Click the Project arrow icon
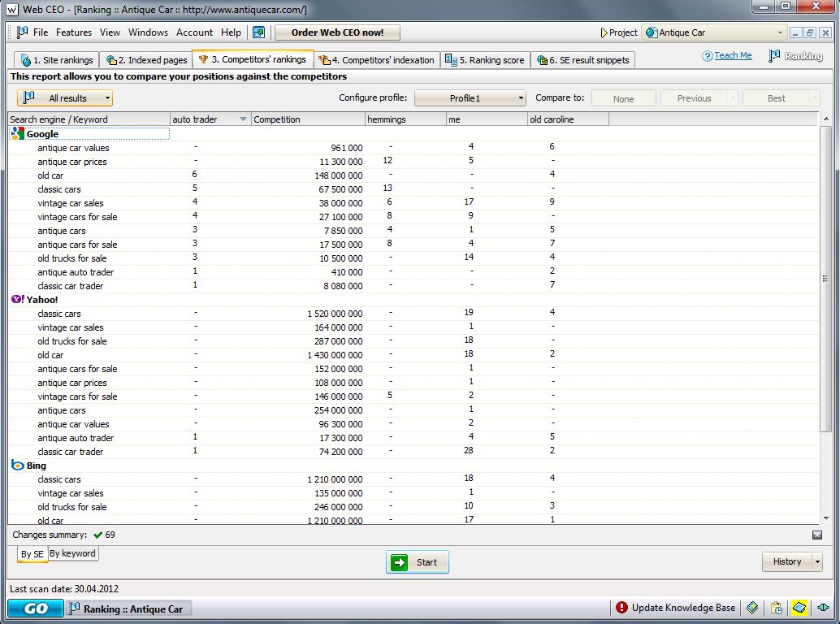 point(604,32)
